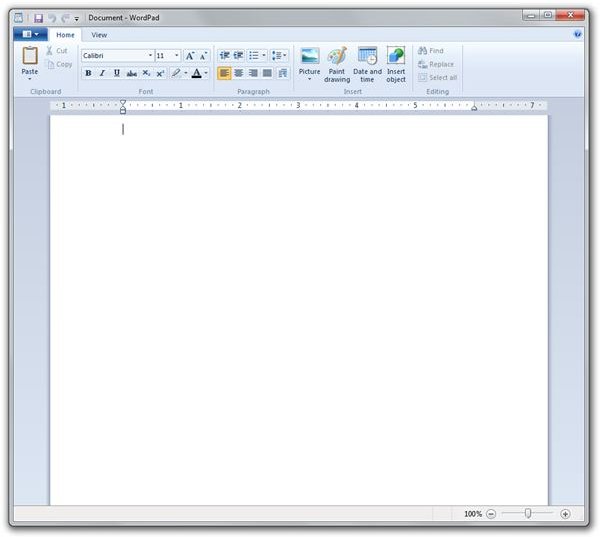Screen dimensions: 600x537
Task: Select Center text alignment
Action: coord(239,73)
